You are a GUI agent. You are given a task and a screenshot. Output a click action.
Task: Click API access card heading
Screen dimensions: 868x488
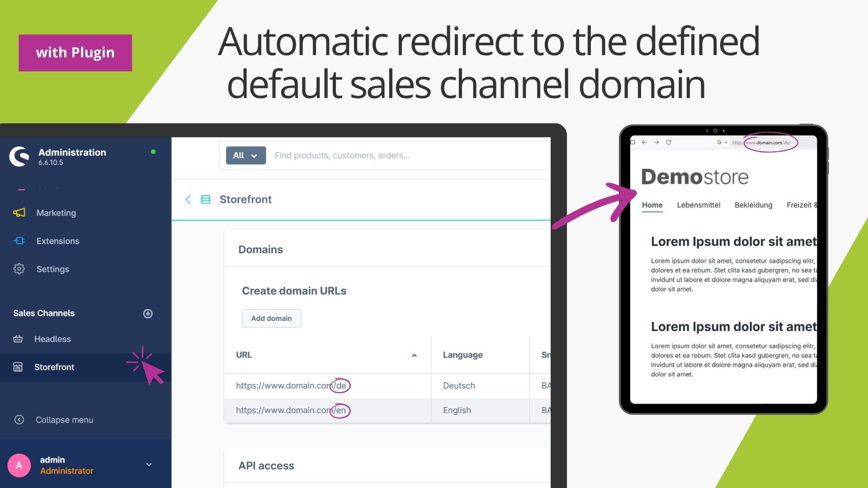click(266, 465)
